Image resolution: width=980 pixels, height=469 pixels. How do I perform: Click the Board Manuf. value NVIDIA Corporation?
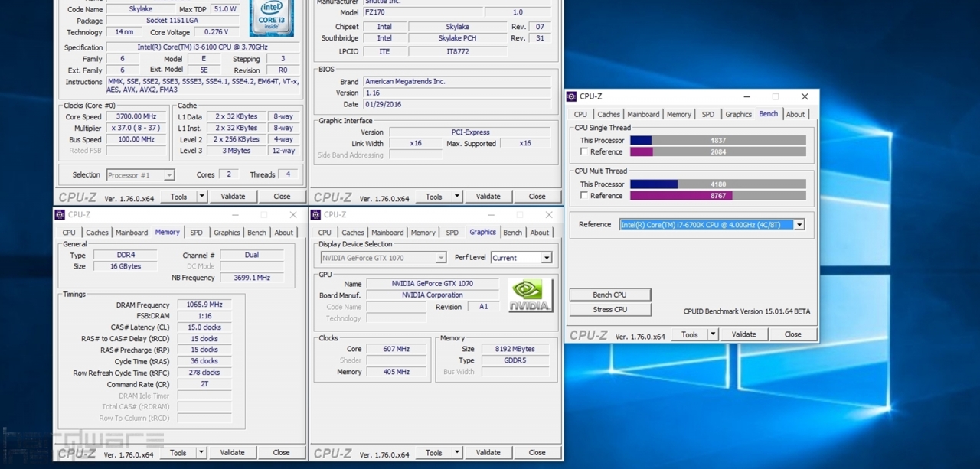433,295
